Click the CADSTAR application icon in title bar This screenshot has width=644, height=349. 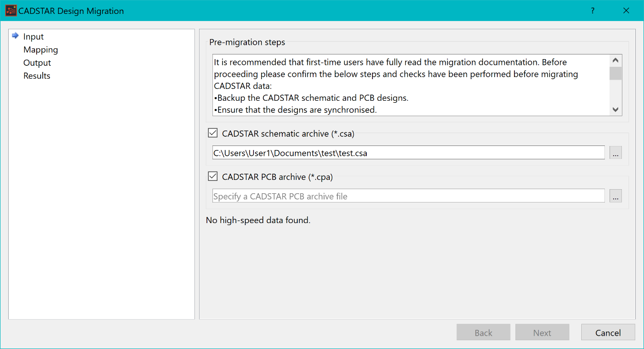click(11, 10)
